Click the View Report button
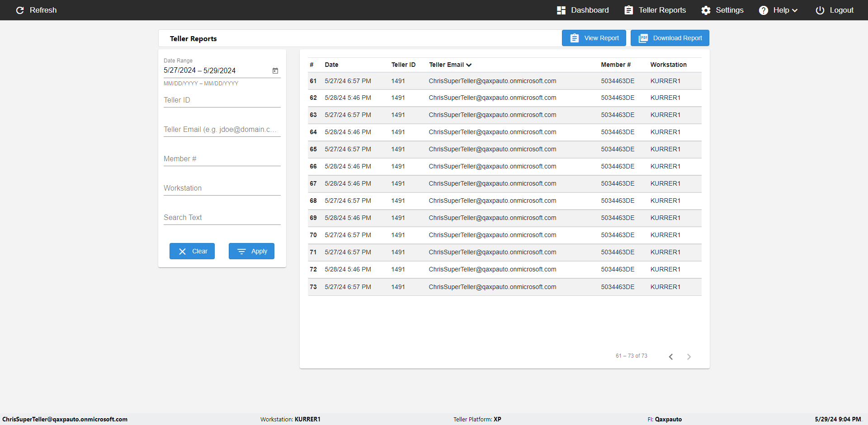Screen dimensions: 868x425 pos(594,38)
